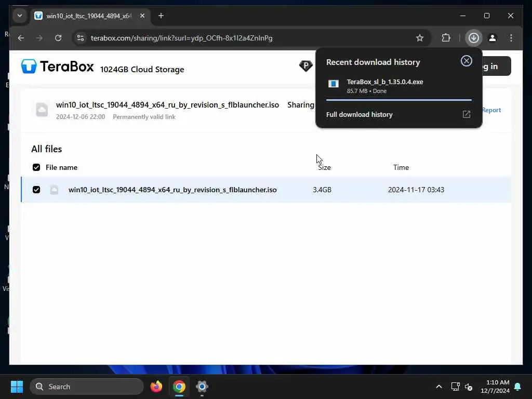Click the shared ISO file icon in header
The width and height of the screenshot is (532, 399).
click(x=42, y=110)
